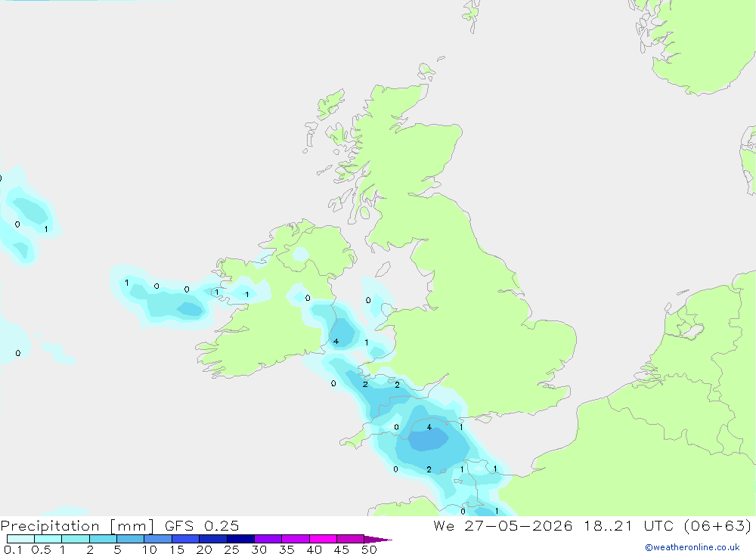756x554 pixels.
Task: Click the '(06+63)' forecast run text
Action: click(x=717, y=526)
